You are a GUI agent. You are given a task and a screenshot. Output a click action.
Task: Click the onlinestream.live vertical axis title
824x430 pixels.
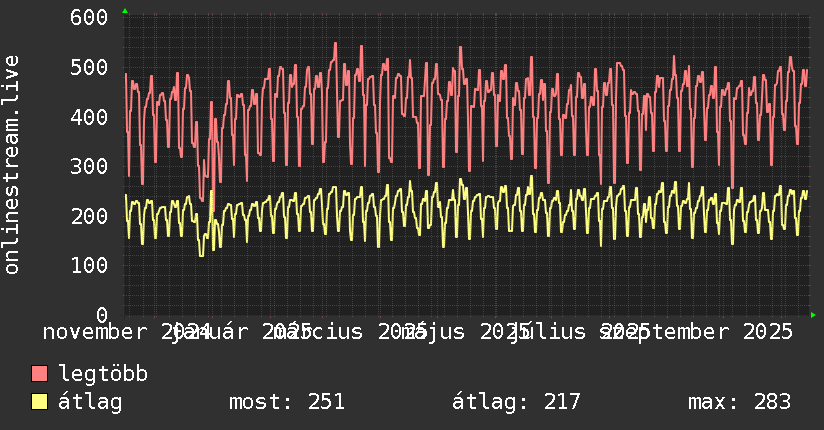[11, 165]
